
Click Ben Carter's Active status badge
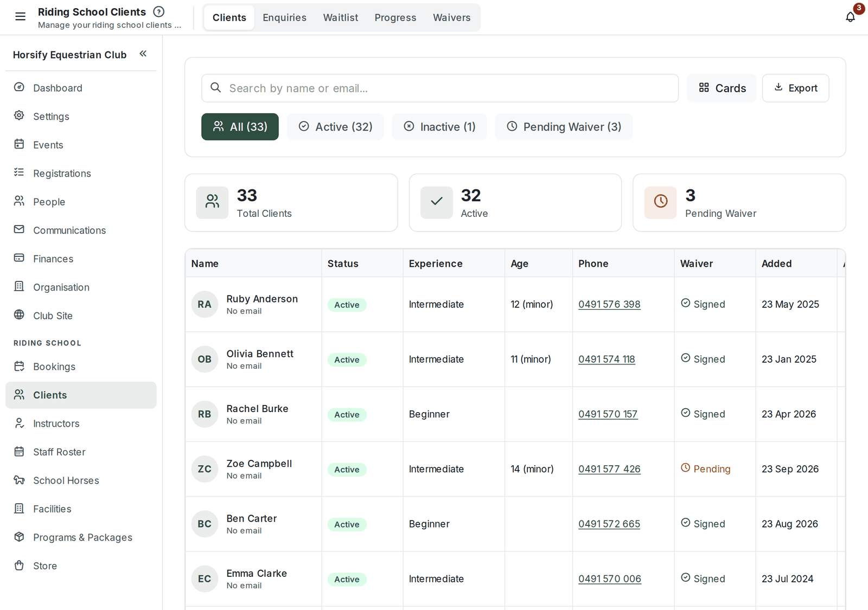[347, 524]
